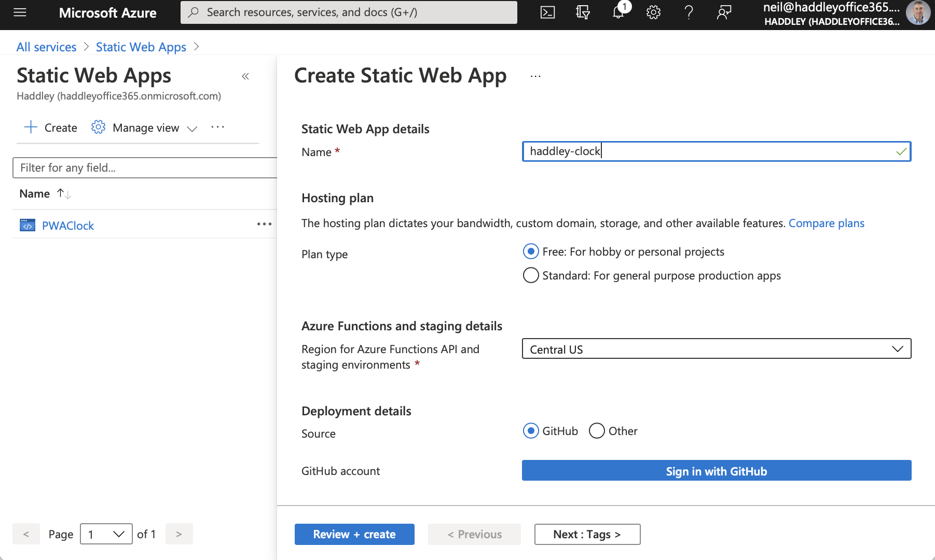Collapse the Static Web Apps side panel

245,77
